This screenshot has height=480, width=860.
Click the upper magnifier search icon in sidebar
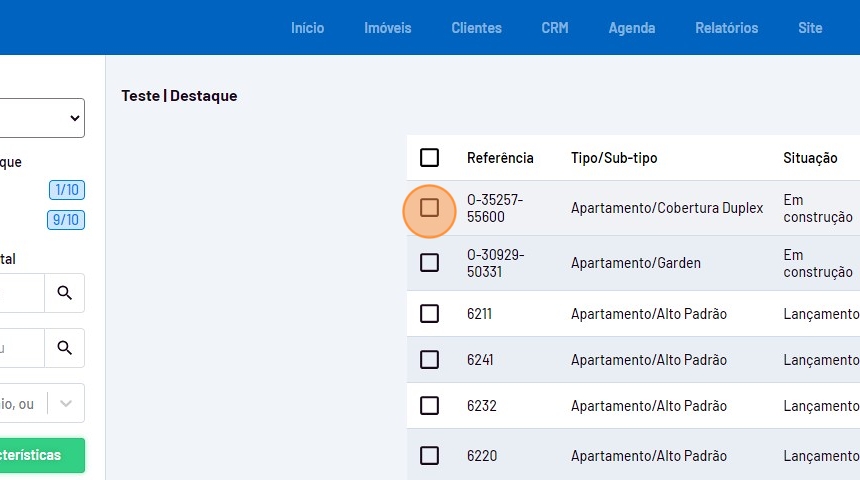click(x=65, y=293)
